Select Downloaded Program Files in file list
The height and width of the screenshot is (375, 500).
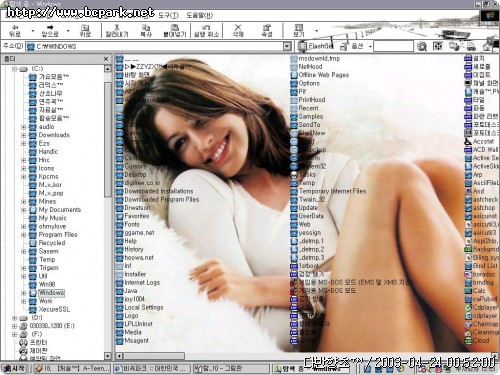162,200
